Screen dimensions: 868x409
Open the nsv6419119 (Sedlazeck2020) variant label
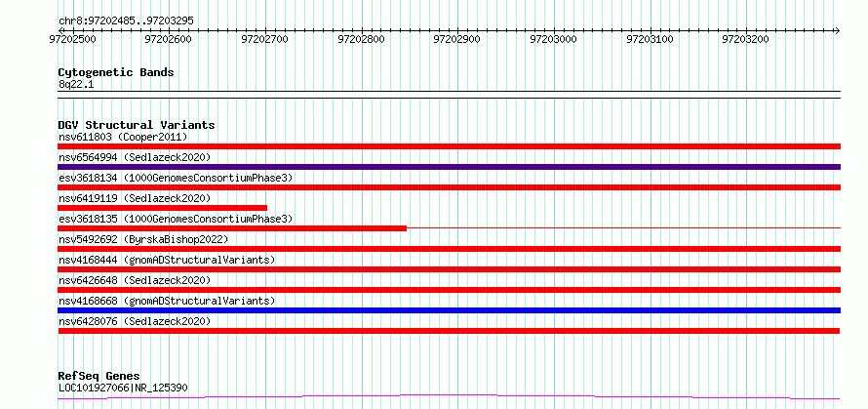[x=135, y=198]
